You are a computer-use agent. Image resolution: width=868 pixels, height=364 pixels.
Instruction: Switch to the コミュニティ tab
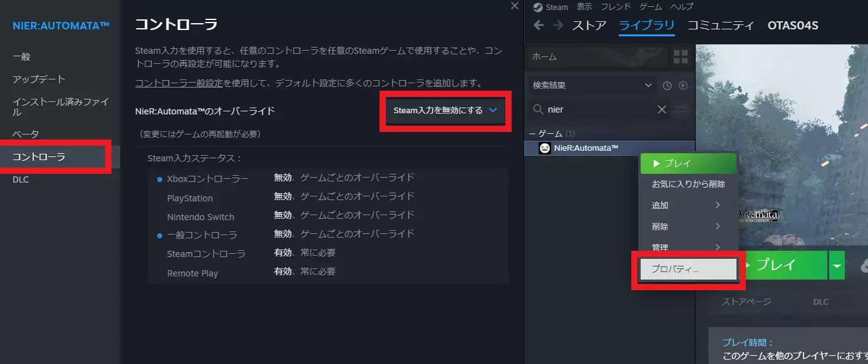(721, 26)
